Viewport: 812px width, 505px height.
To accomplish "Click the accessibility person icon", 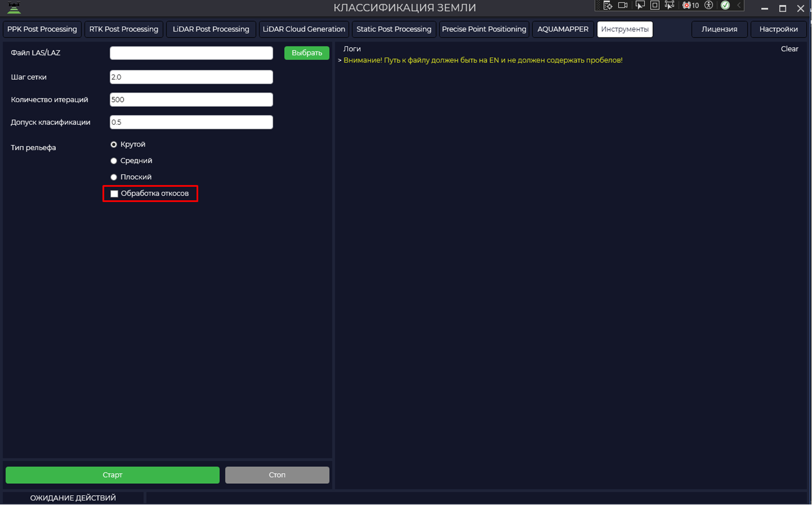I will (709, 6).
